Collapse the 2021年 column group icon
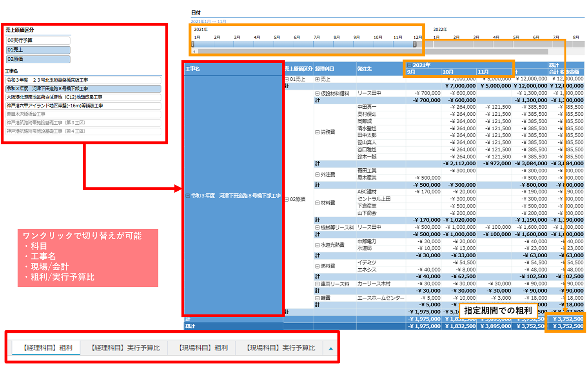Screen dimensions: 588x366 pos(409,65)
